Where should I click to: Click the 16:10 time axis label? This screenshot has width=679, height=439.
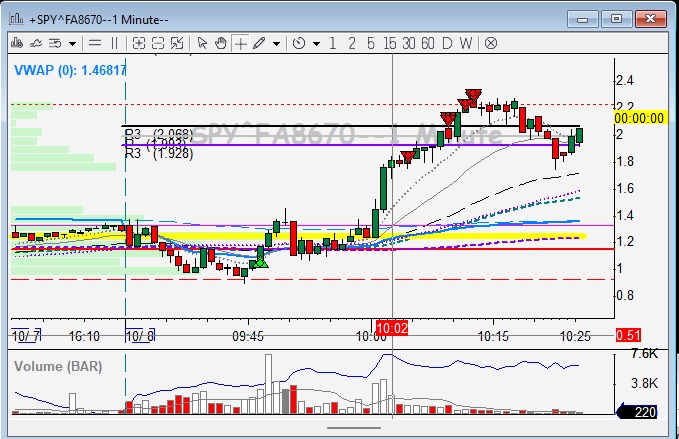tap(84, 336)
